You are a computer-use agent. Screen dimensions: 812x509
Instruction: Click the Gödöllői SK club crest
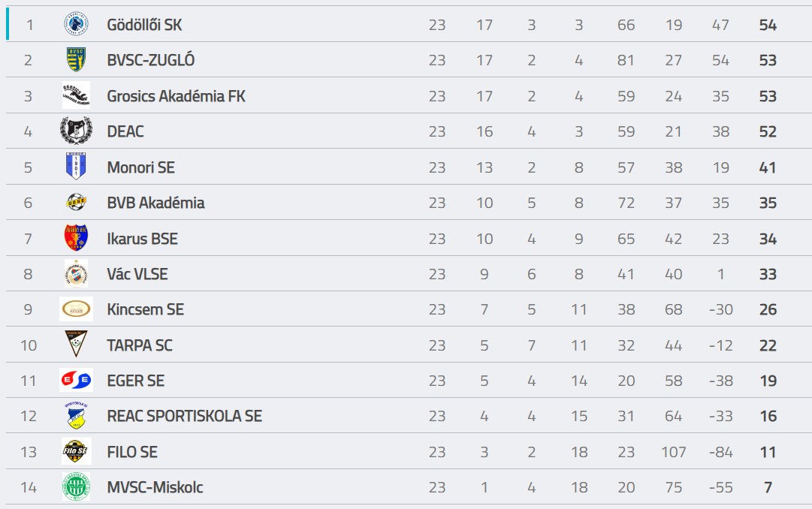pyautogui.click(x=76, y=24)
